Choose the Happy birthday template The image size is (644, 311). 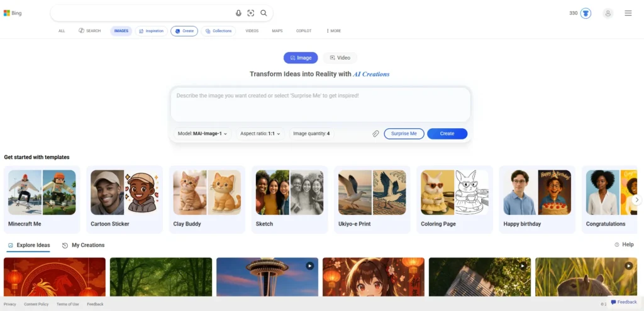click(x=537, y=200)
